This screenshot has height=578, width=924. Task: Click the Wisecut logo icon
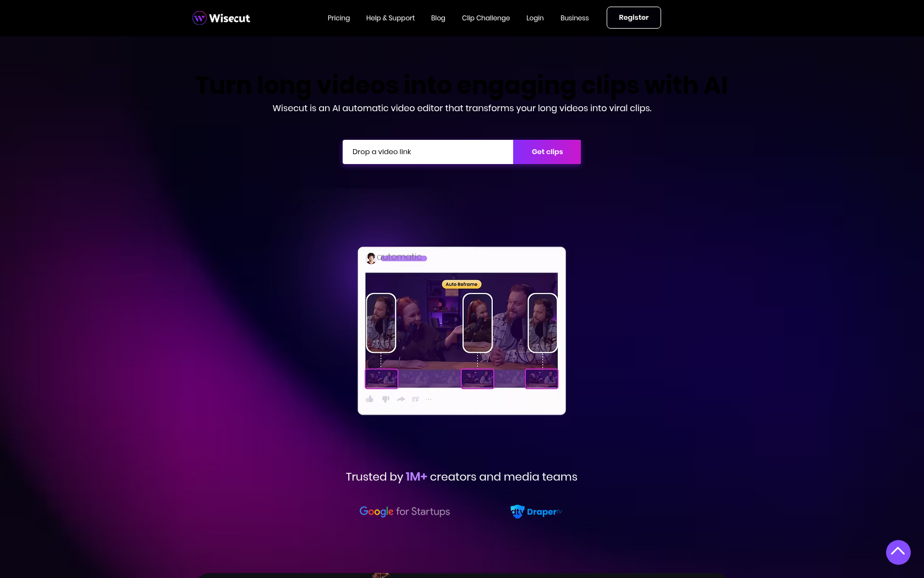199,18
